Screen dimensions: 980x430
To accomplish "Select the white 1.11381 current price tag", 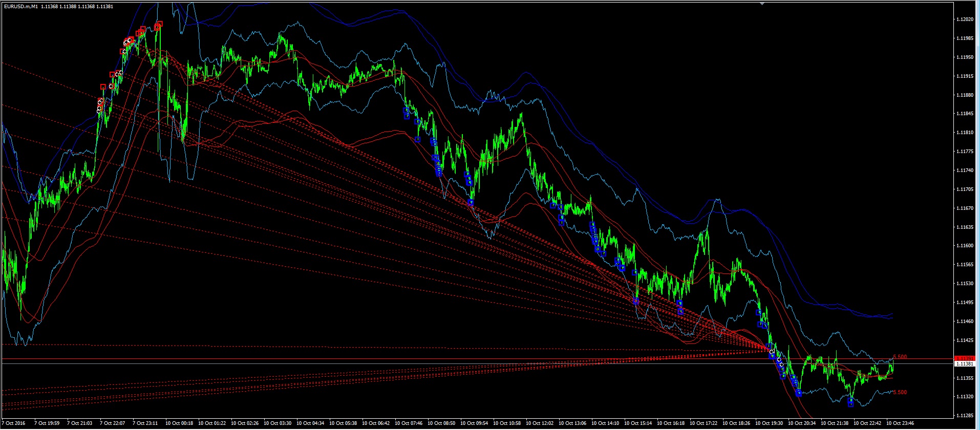I will (965, 363).
